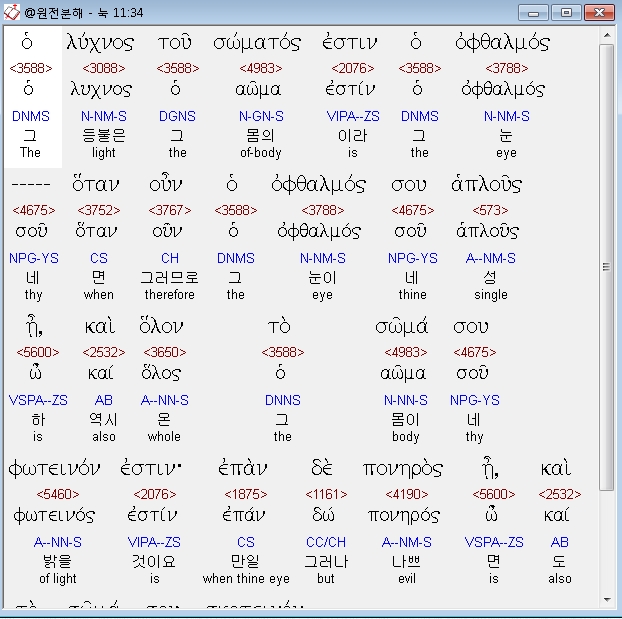
Task: Click the English gloss 'when thine eye'
Action: point(246,579)
